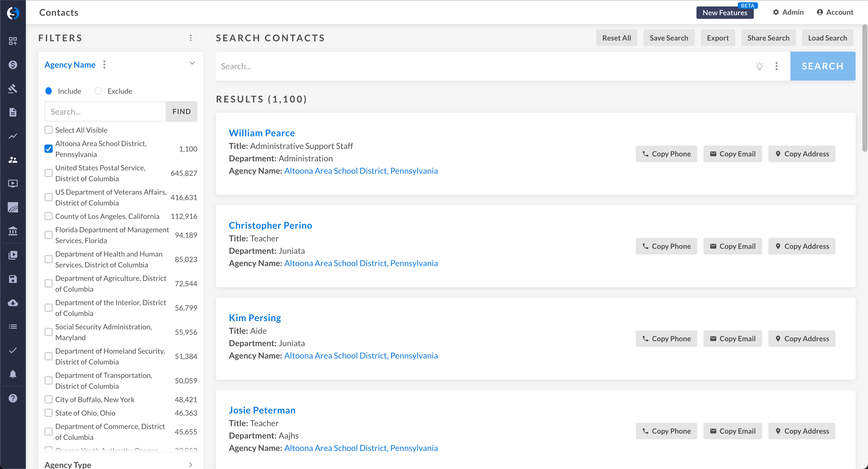Click the help question mark icon
868x469 pixels.
[13, 398]
